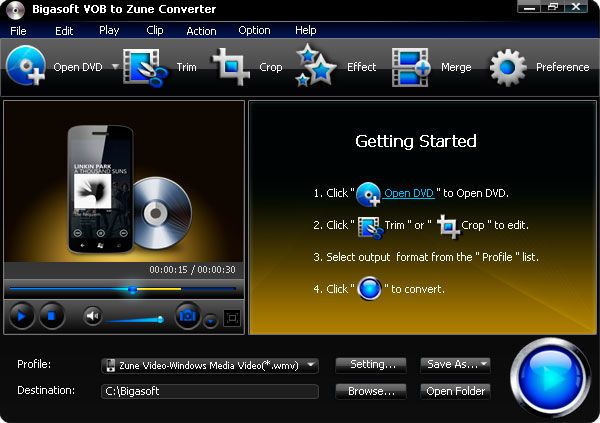600x423 pixels.
Task: Open the Action menu
Action: pyautogui.click(x=201, y=31)
